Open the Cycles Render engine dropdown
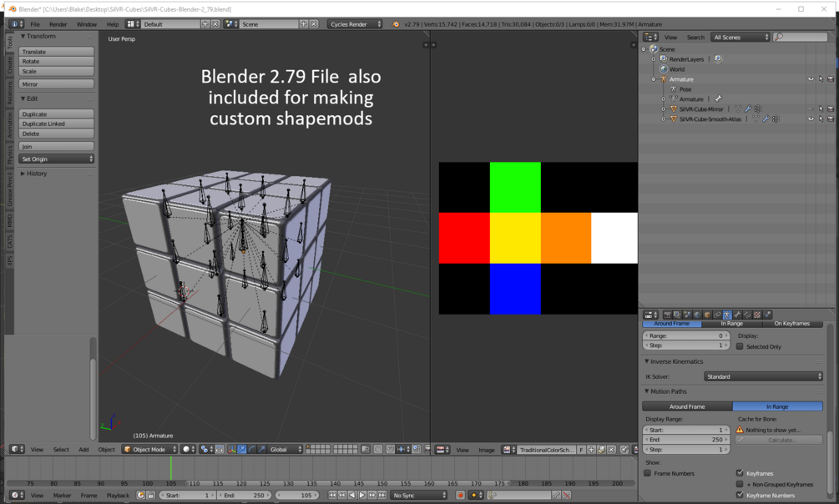Image resolution: width=839 pixels, height=504 pixels. 355,24
